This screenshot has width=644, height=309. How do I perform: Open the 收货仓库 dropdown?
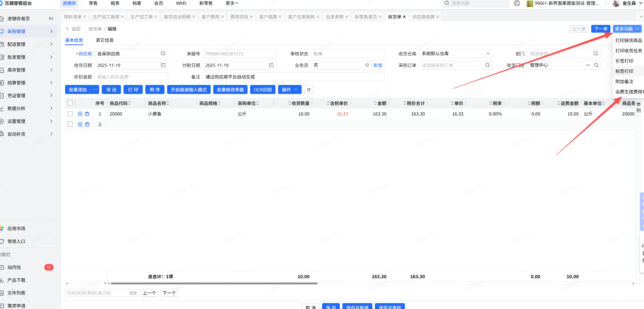[455, 54]
